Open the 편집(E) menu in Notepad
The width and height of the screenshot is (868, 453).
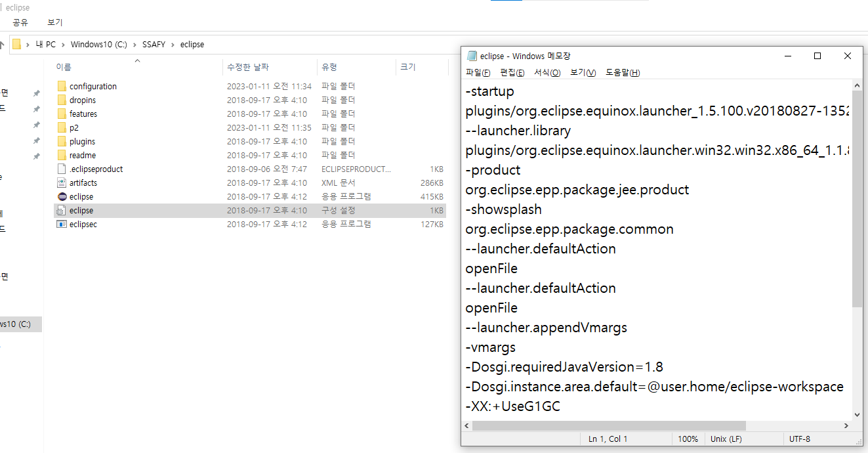pos(512,72)
